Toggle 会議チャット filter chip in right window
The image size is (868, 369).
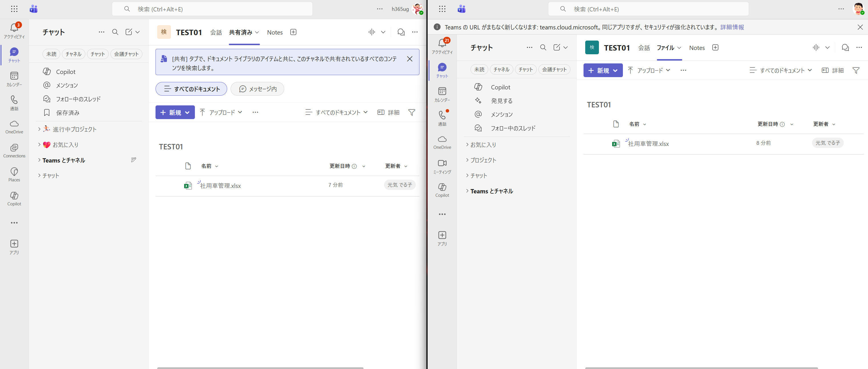(x=554, y=69)
